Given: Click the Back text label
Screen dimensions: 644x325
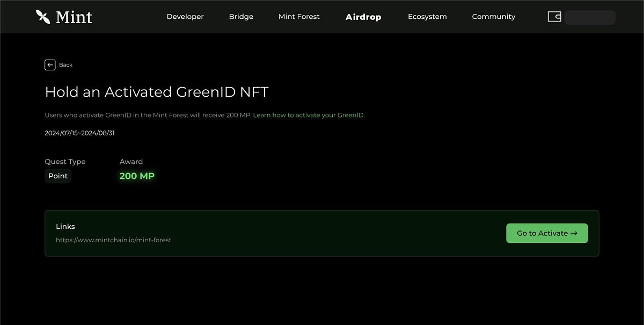Looking at the screenshot, I should [65, 65].
